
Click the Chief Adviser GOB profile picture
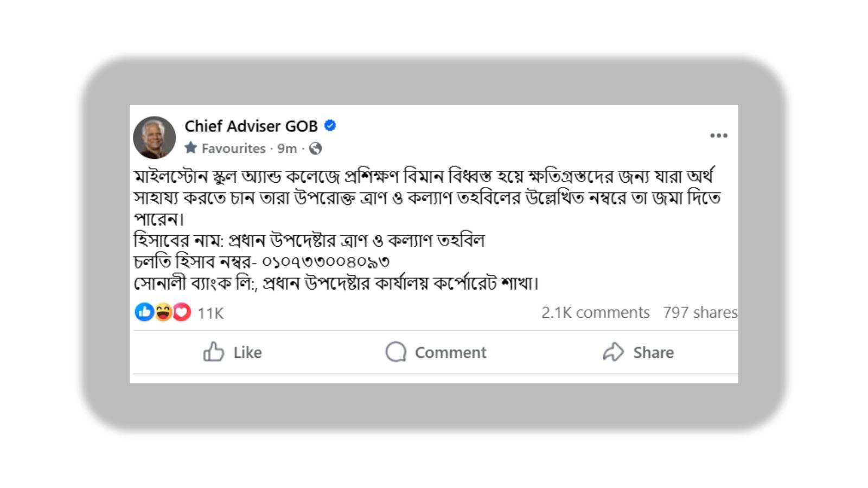(x=156, y=135)
